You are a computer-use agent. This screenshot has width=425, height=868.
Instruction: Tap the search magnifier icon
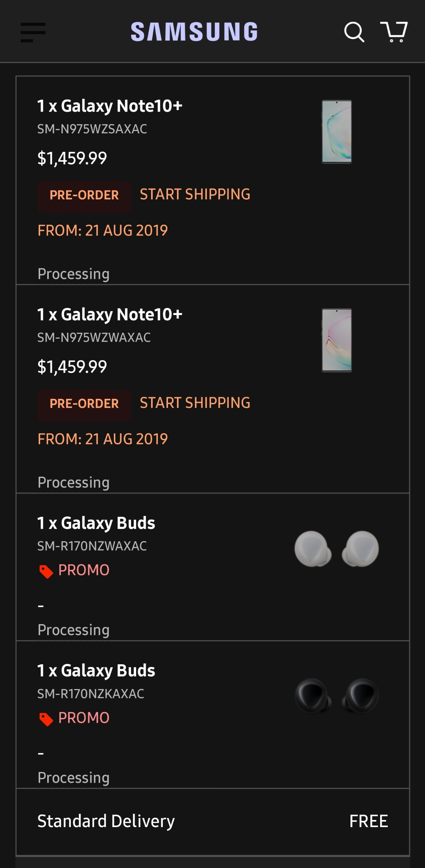point(354,32)
